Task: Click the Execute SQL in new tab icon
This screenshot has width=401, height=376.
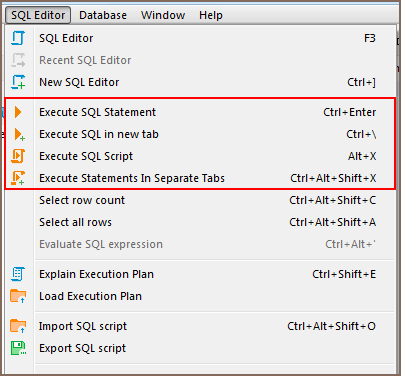Action: [19, 134]
